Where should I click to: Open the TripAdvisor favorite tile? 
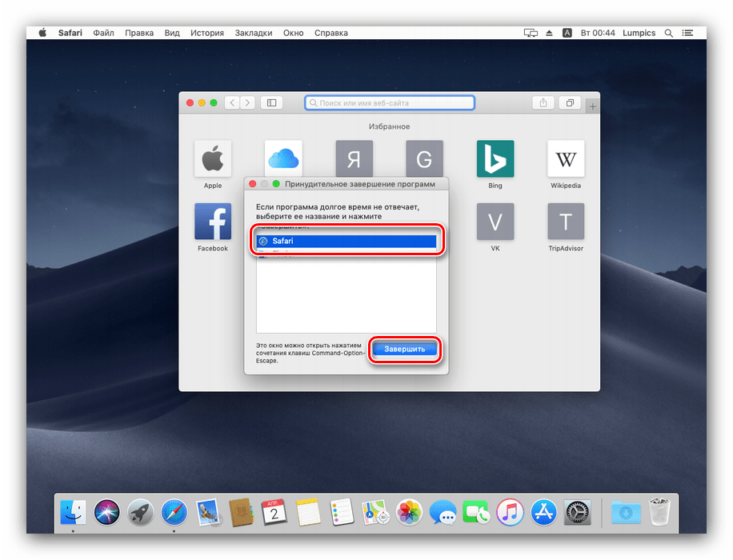(566, 222)
